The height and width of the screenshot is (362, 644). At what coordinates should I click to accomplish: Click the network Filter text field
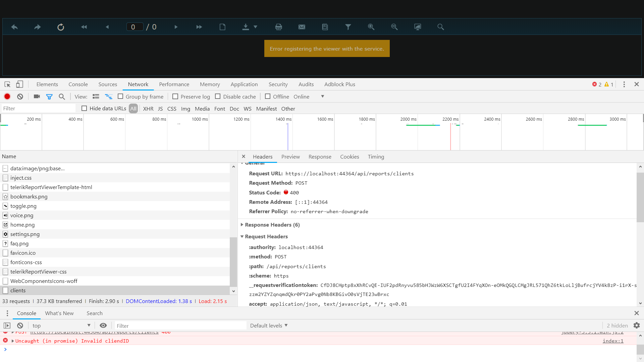point(39,108)
